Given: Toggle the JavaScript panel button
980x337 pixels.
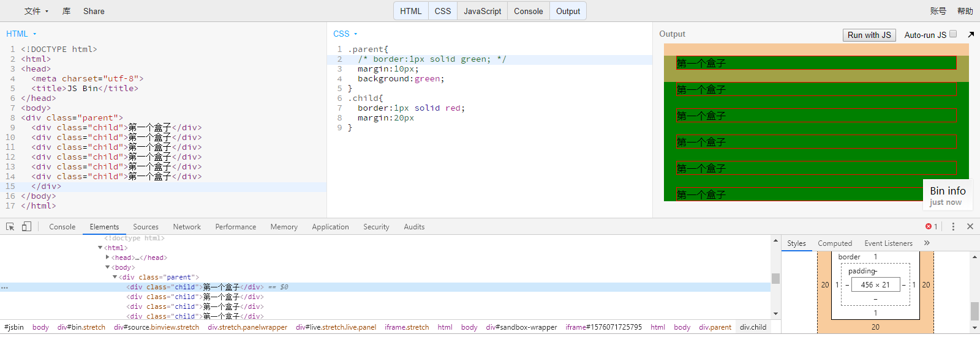Looking at the screenshot, I should point(483,11).
